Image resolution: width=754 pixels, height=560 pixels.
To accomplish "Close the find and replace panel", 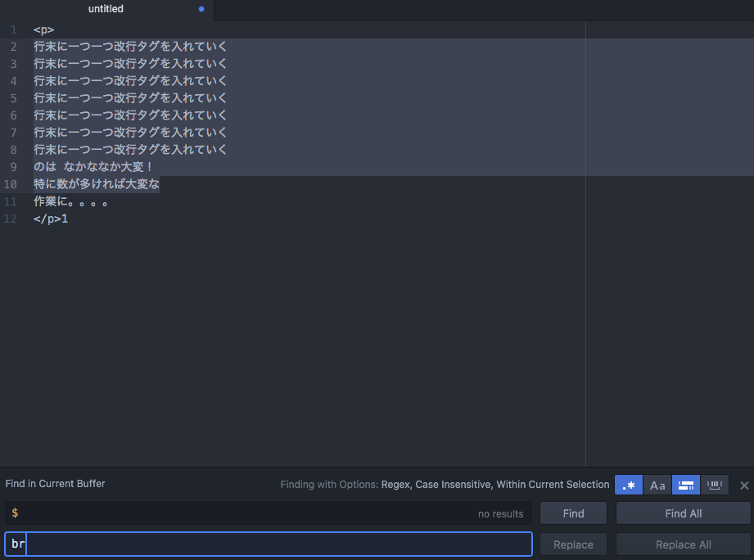I will tap(744, 485).
